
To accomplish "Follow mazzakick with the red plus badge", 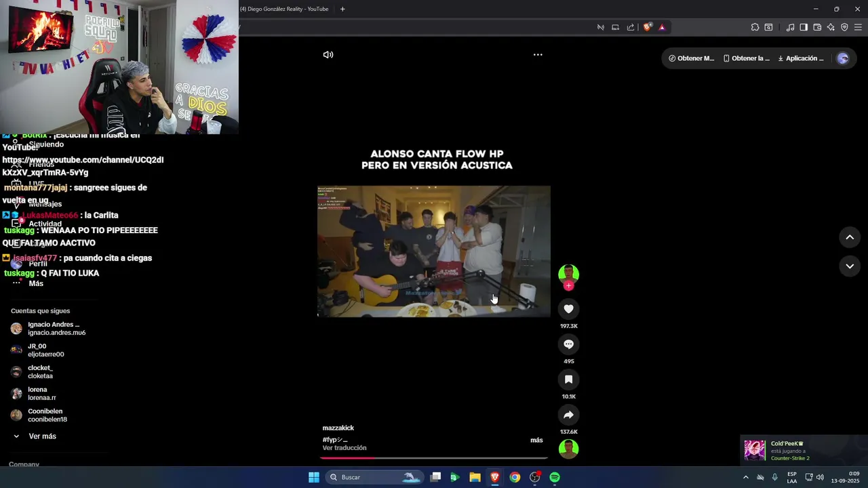I will pyautogui.click(x=568, y=286).
